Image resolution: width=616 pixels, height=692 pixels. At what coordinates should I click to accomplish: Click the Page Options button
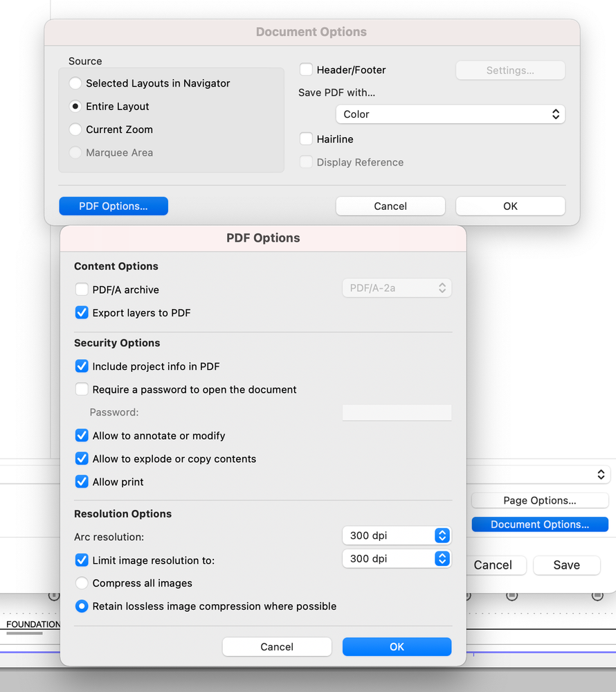click(x=540, y=501)
